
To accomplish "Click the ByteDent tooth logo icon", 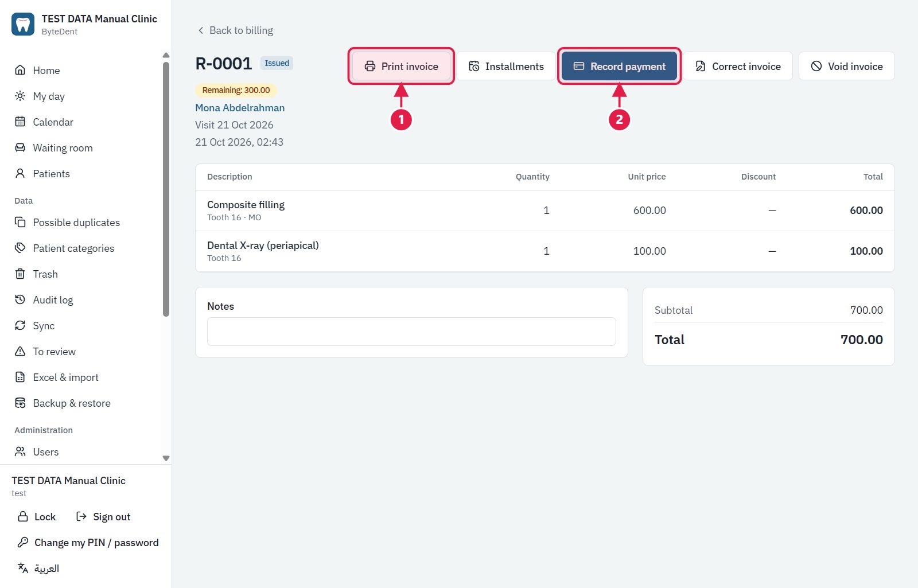I will [23, 24].
